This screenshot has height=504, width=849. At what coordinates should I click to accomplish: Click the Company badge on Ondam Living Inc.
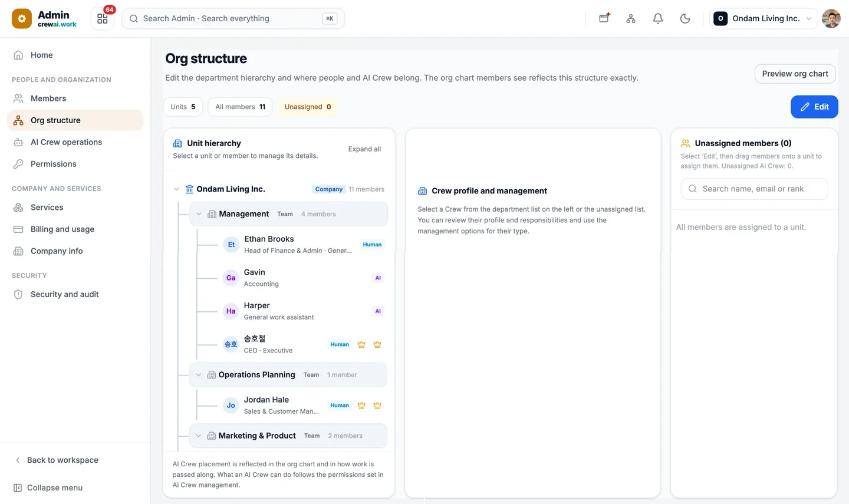pos(328,189)
